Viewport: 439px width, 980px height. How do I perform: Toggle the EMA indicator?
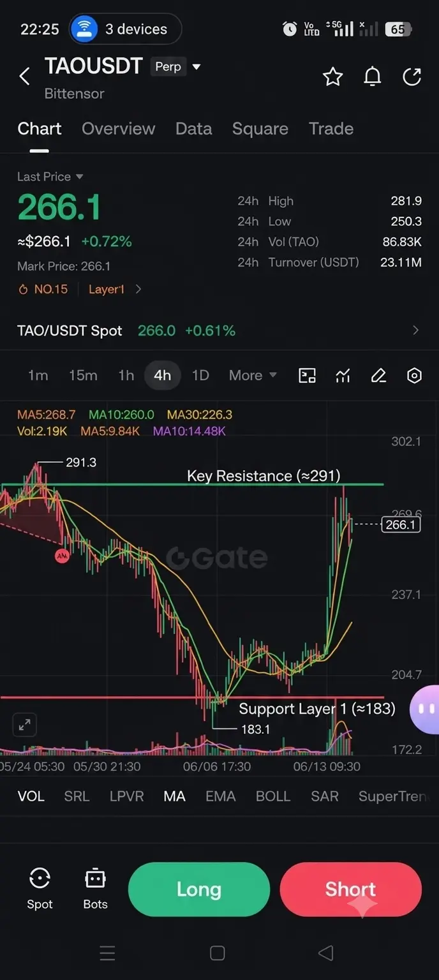click(x=220, y=796)
